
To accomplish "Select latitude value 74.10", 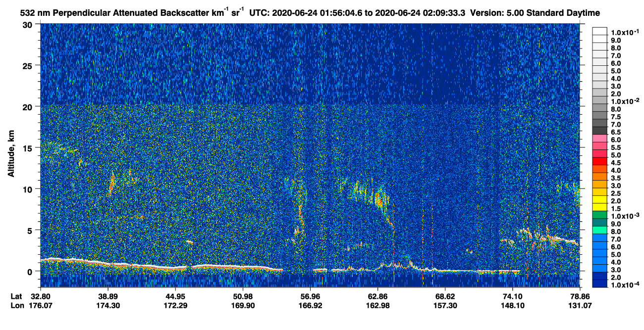I will (512, 296).
